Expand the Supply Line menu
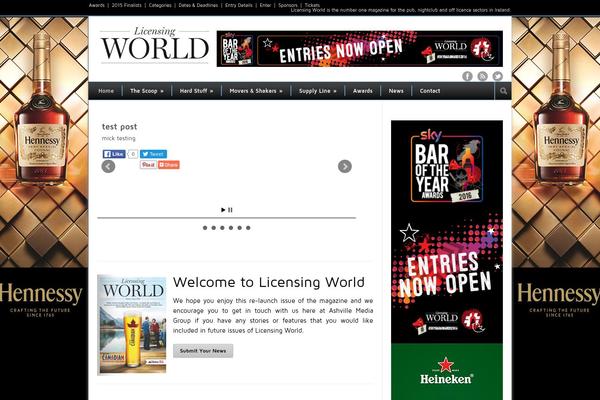This screenshot has width=600, height=400. click(x=318, y=91)
